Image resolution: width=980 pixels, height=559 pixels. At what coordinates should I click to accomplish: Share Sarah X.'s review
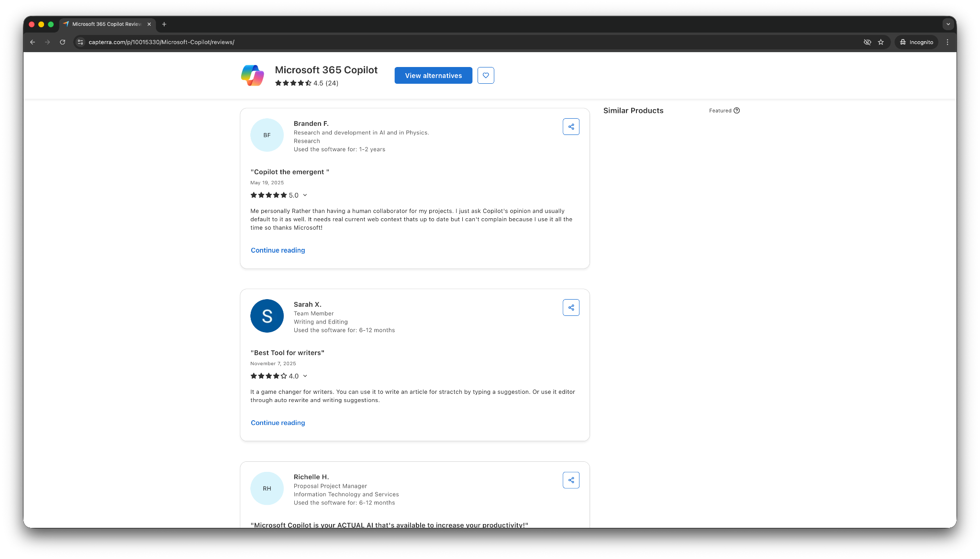coord(571,308)
